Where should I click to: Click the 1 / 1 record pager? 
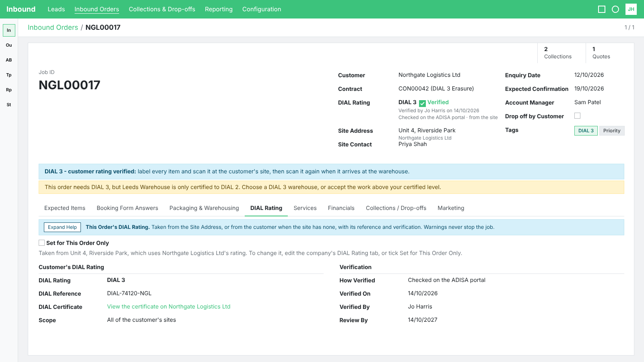(x=630, y=27)
